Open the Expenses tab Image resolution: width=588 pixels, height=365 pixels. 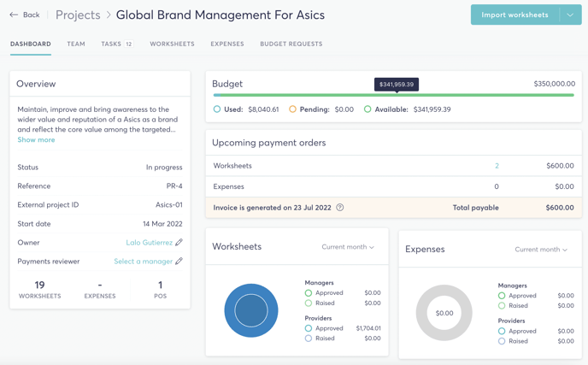[227, 44]
